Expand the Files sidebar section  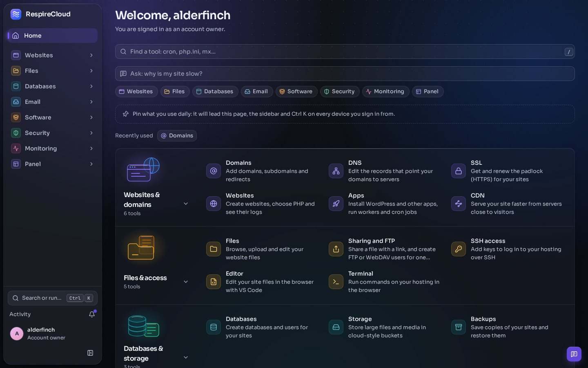[53, 71]
